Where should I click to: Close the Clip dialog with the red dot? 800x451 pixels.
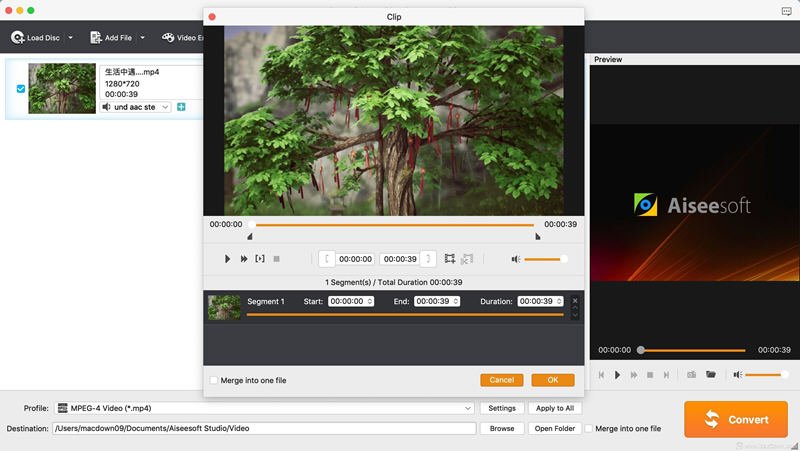point(212,17)
